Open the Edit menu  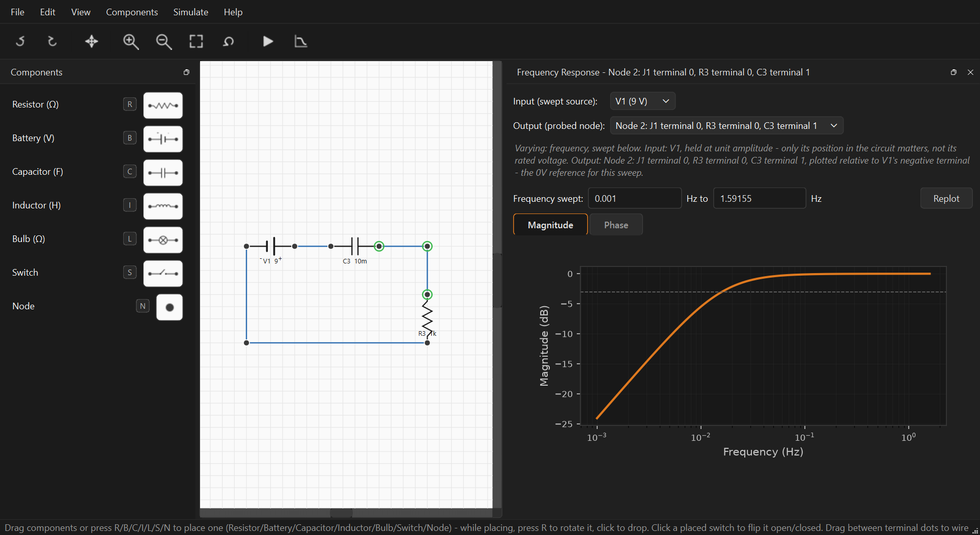tap(47, 12)
